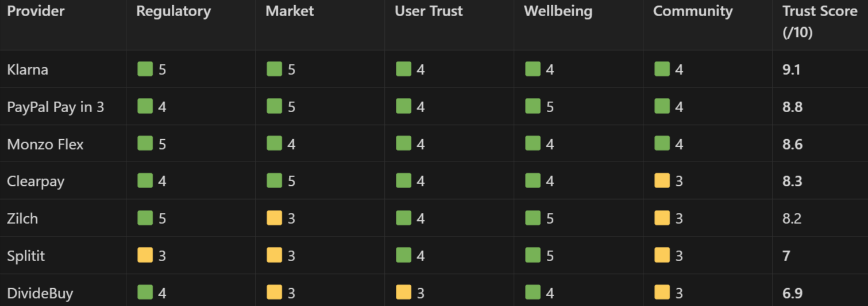868x306 pixels.
Task: Click Clearpay's yellow Community score square
Action: (x=662, y=181)
